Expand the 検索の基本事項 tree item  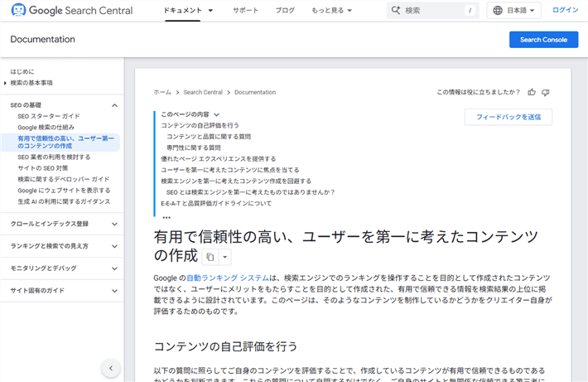(5, 83)
